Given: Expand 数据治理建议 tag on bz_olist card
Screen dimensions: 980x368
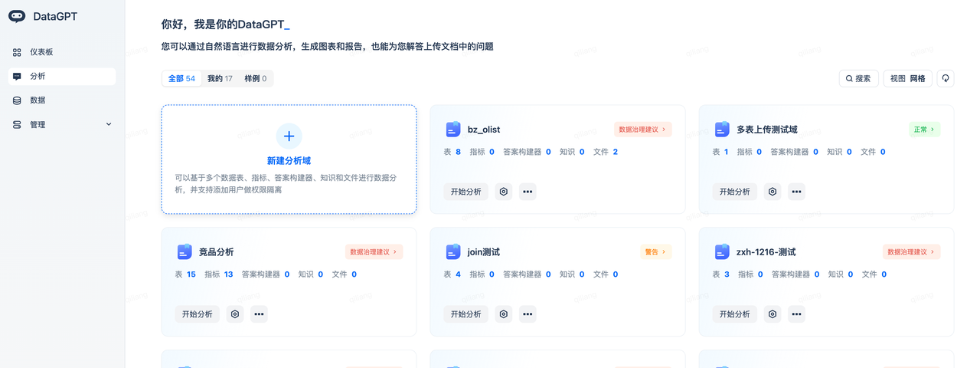Looking at the screenshot, I should pyautogui.click(x=642, y=130).
